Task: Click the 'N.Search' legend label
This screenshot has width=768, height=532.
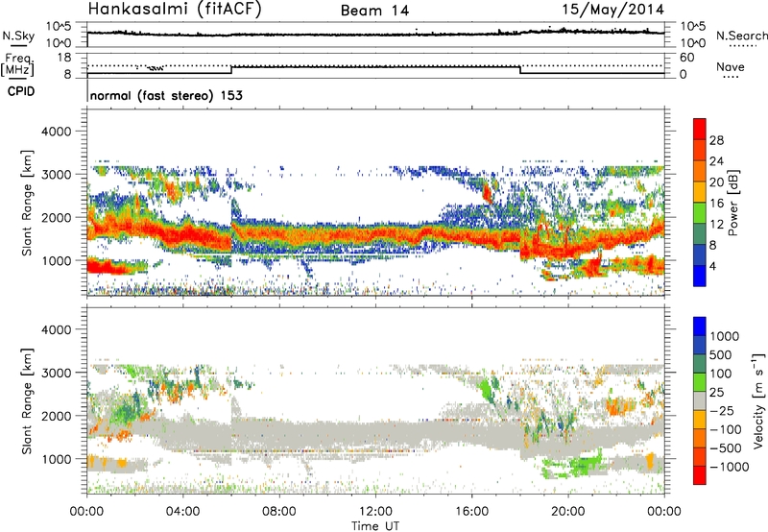Action: (741, 36)
